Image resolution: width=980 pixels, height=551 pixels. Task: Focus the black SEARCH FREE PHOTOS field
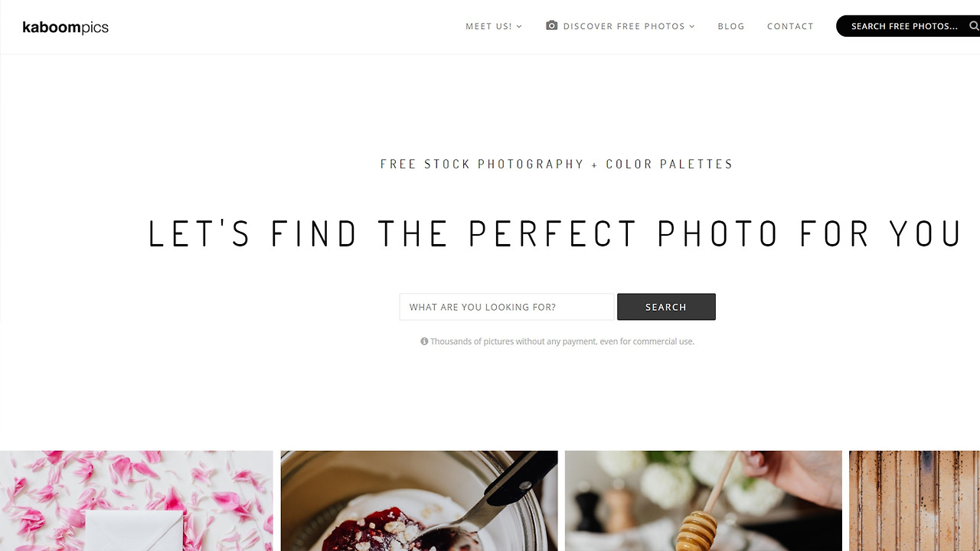908,26
